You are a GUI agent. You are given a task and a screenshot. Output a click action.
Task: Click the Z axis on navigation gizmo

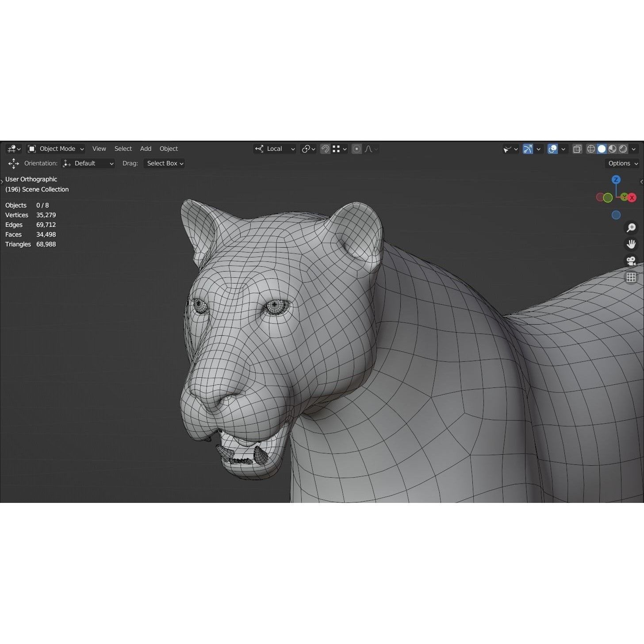pos(616,180)
